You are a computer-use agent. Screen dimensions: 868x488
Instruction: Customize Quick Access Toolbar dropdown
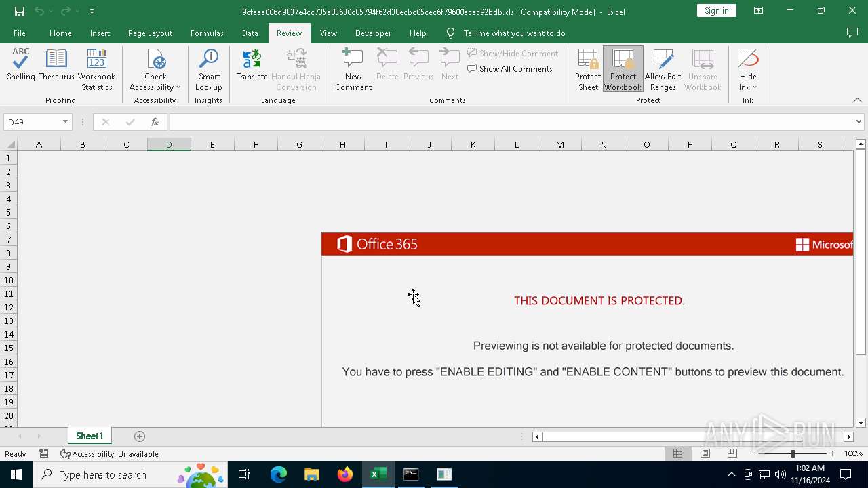[x=92, y=12]
